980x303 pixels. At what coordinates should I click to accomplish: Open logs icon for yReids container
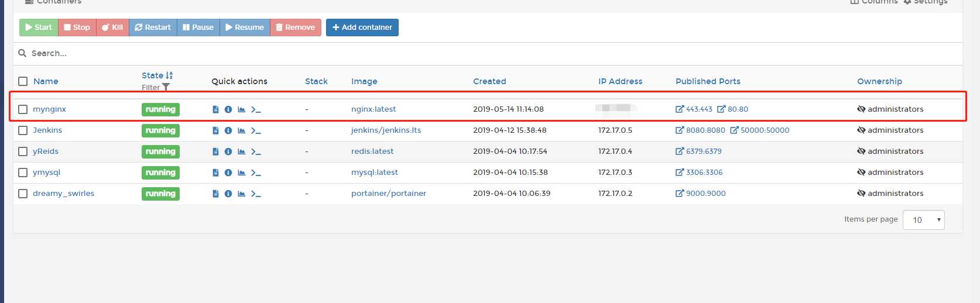pos(215,151)
